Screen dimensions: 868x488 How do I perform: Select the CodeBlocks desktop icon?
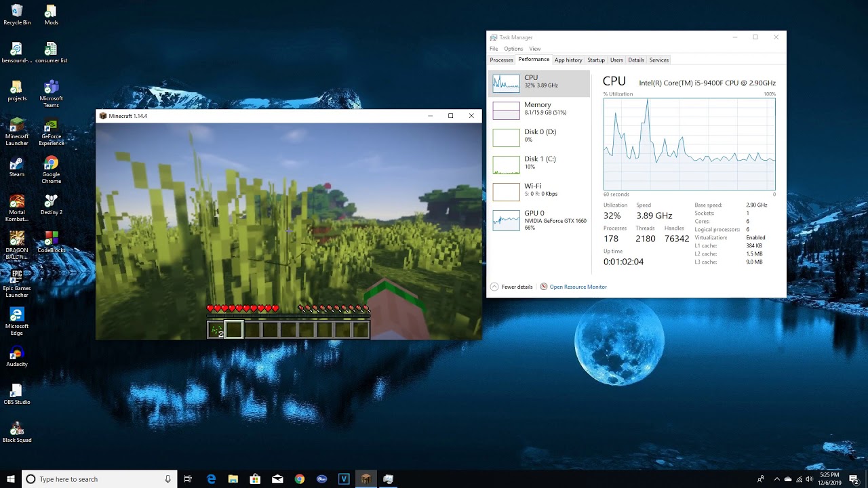coord(52,242)
